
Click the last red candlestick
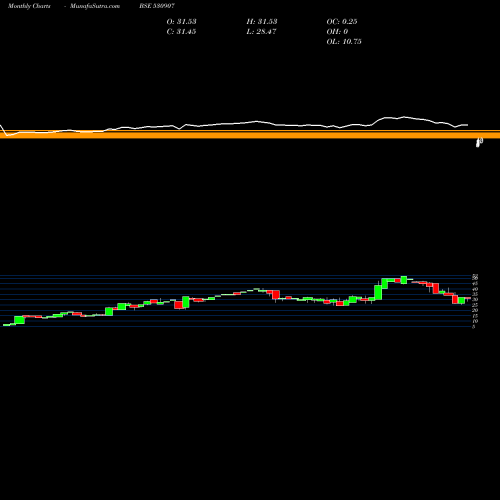pos(468,298)
